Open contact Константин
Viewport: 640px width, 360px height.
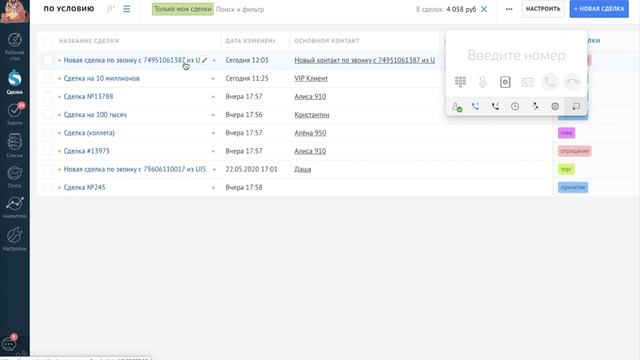pos(312,115)
